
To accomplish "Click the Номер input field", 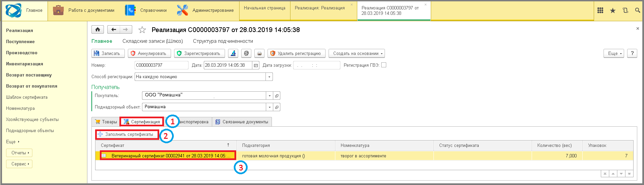I will pyautogui.click(x=161, y=65).
